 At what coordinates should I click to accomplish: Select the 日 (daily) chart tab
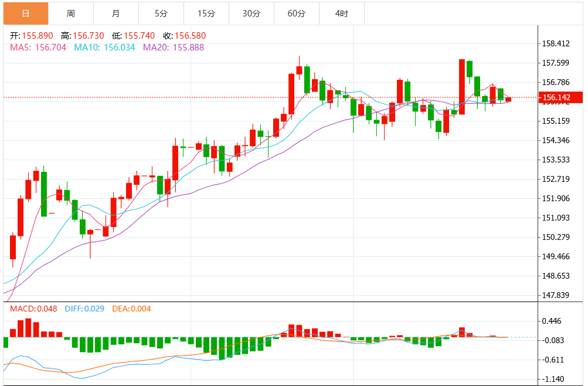tap(26, 13)
